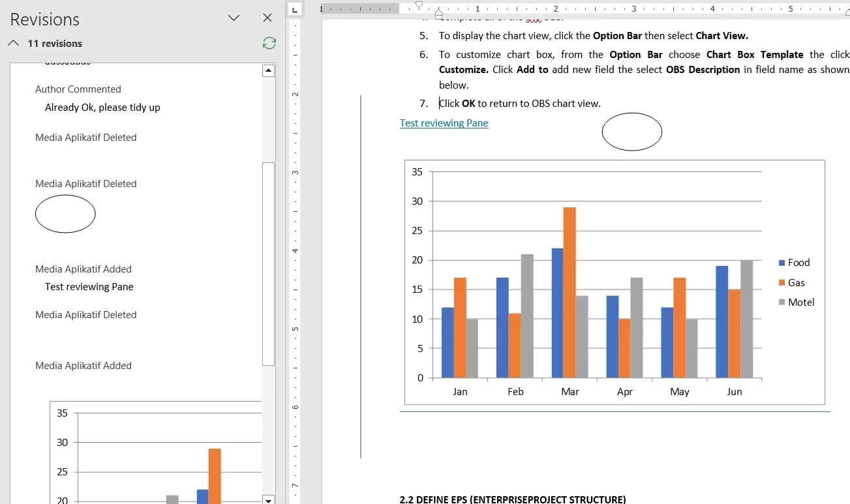Click the blue Food legend swatch
This screenshot has width=850, height=504.
coord(782,263)
